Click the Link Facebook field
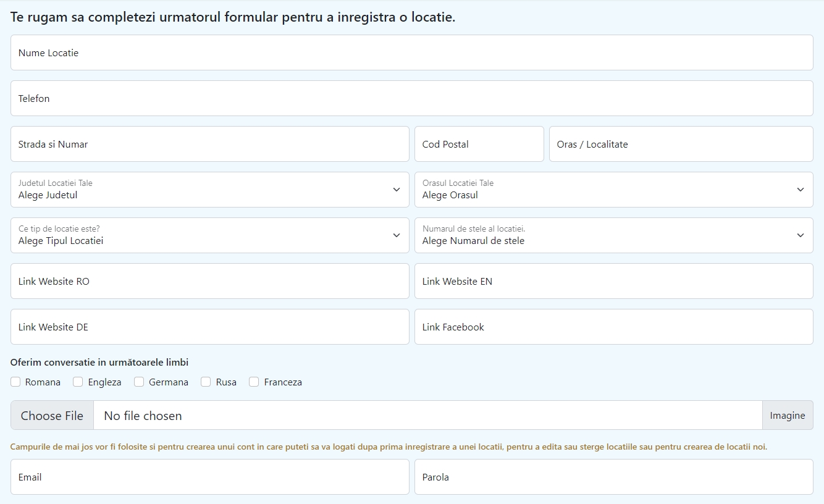824x504 pixels. (613, 327)
